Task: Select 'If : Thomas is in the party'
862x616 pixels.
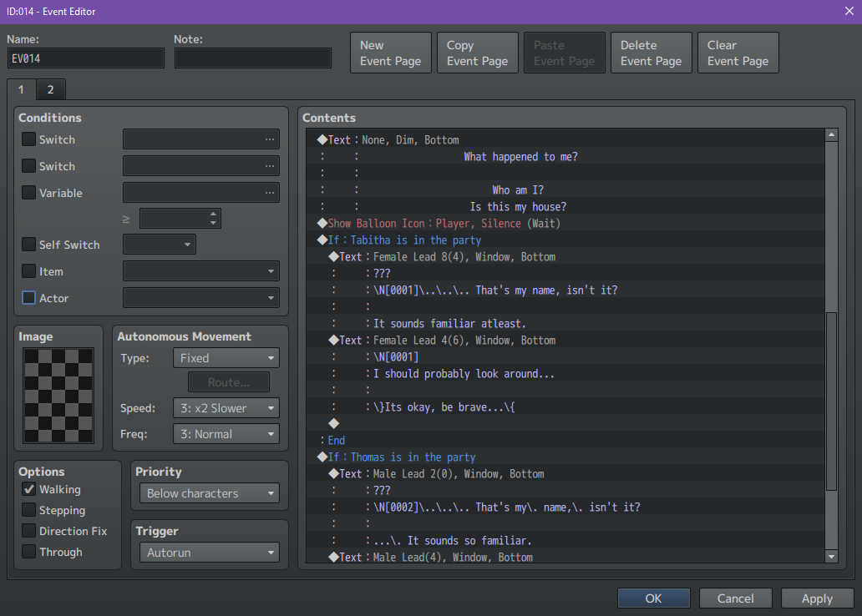Action: pos(565,457)
